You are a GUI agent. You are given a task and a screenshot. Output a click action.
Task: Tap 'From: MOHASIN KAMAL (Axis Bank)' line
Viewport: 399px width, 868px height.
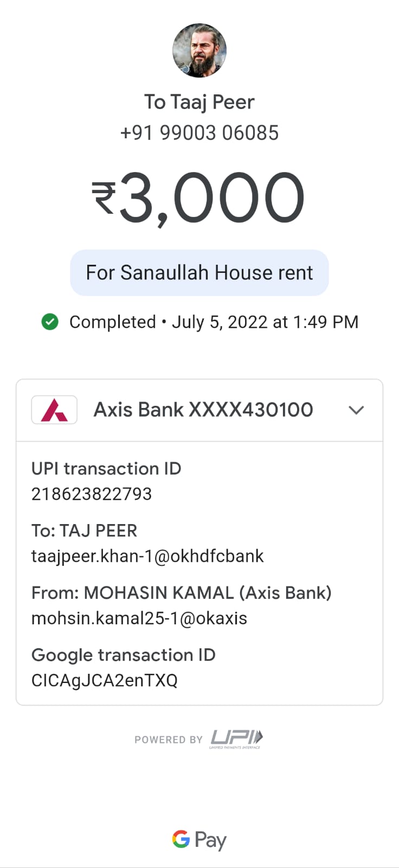(x=182, y=592)
